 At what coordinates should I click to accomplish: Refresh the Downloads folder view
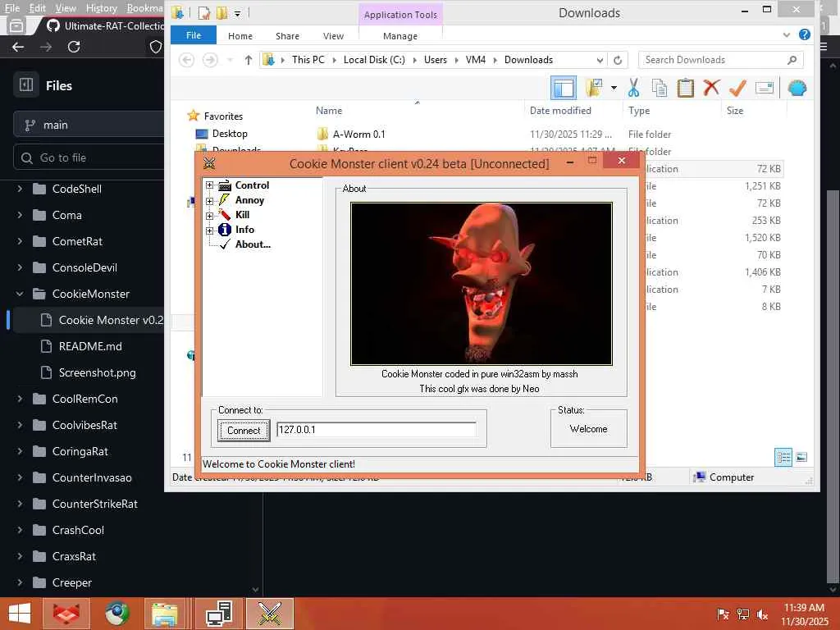point(618,60)
